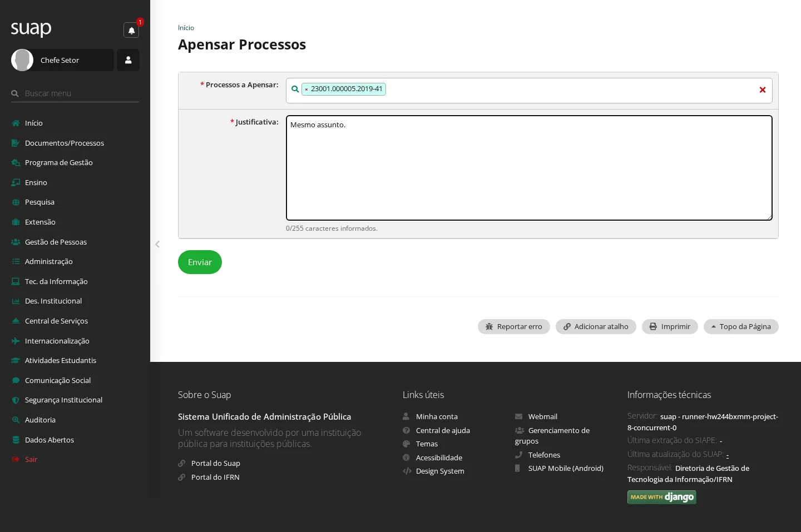This screenshot has width=801, height=532.
Task: Click the Made with Django badge
Action: (x=662, y=497)
